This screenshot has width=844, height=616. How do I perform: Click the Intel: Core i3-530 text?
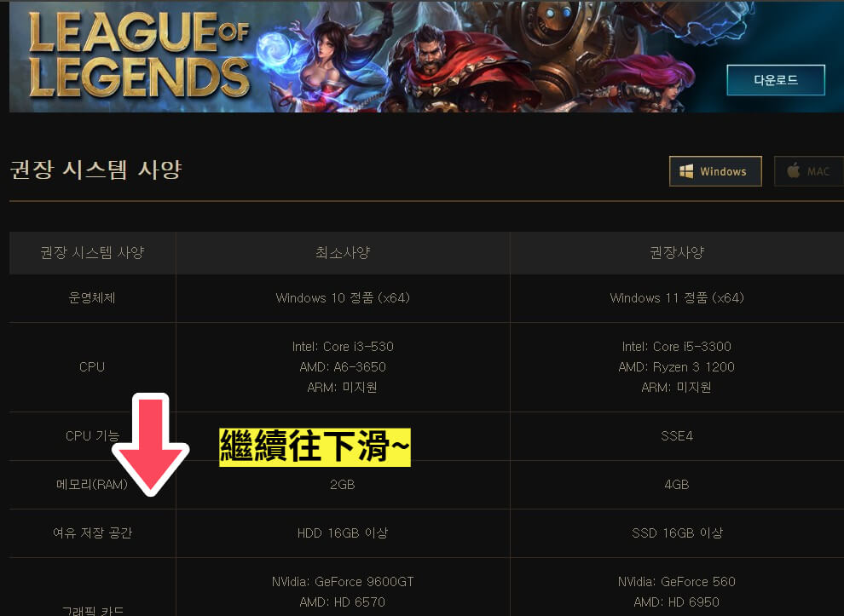click(343, 347)
